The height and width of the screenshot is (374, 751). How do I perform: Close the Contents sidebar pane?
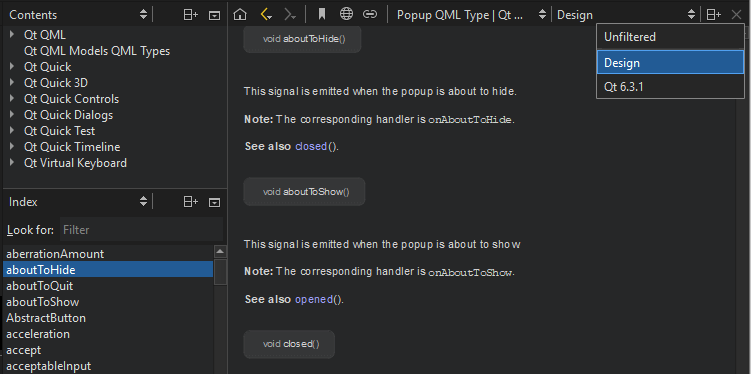coord(215,15)
